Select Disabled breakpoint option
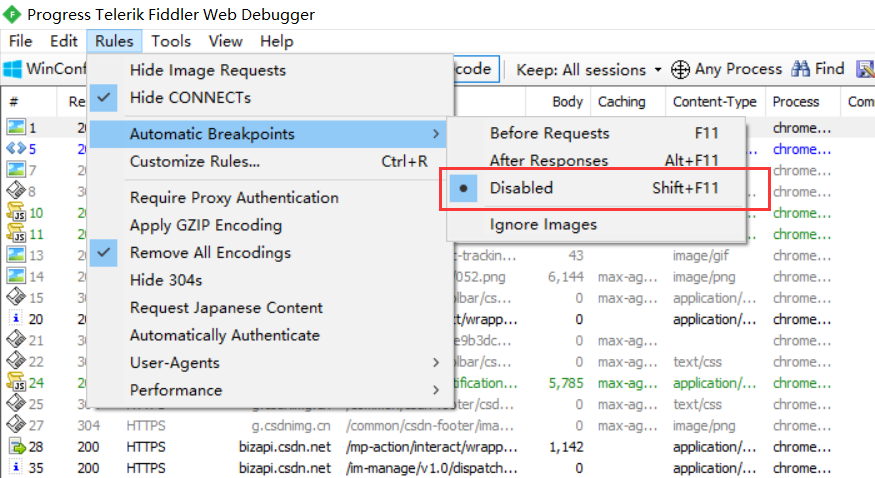Viewport: 875px width, 478px height. pyautogui.click(x=596, y=188)
